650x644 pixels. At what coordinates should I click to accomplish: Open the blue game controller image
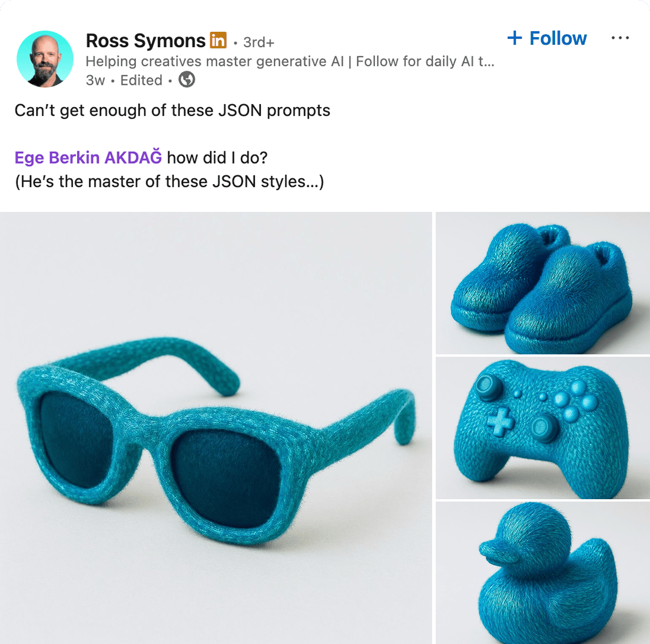point(543,428)
